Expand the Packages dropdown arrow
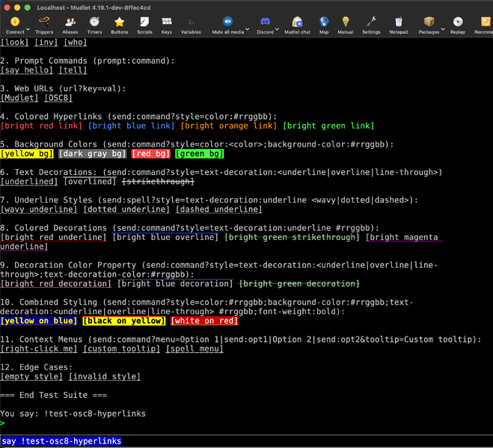493x448 pixels. pyautogui.click(x=443, y=29)
